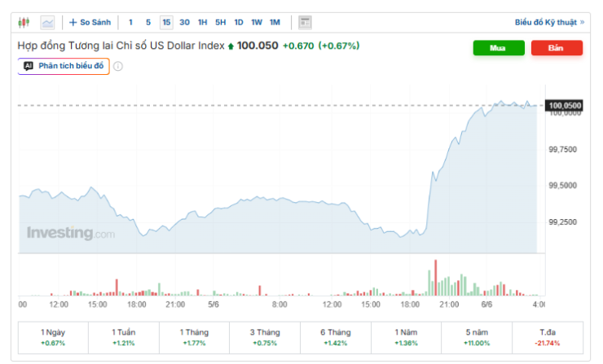Select the 1 Tháng performance range
The width and height of the screenshot is (603, 364).
click(x=194, y=337)
